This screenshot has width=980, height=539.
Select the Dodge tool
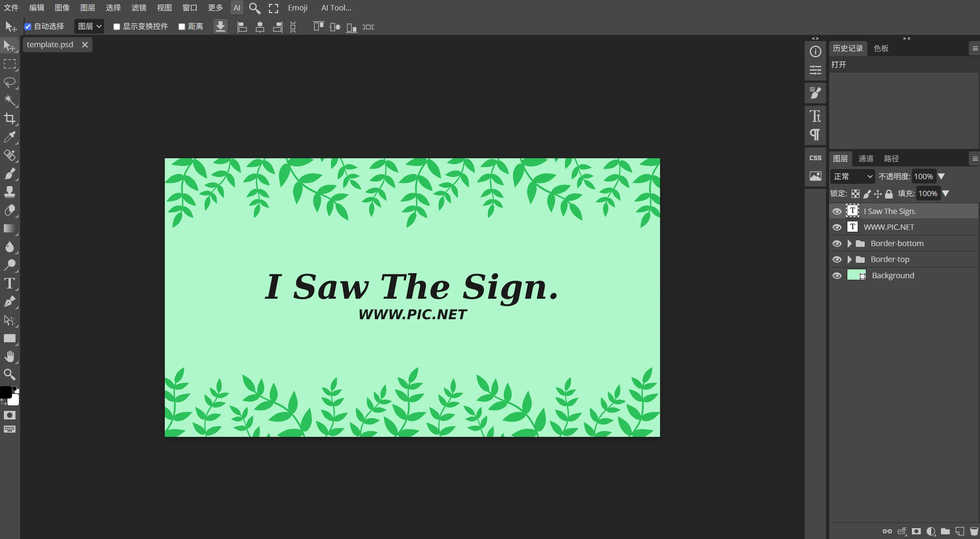point(10,265)
